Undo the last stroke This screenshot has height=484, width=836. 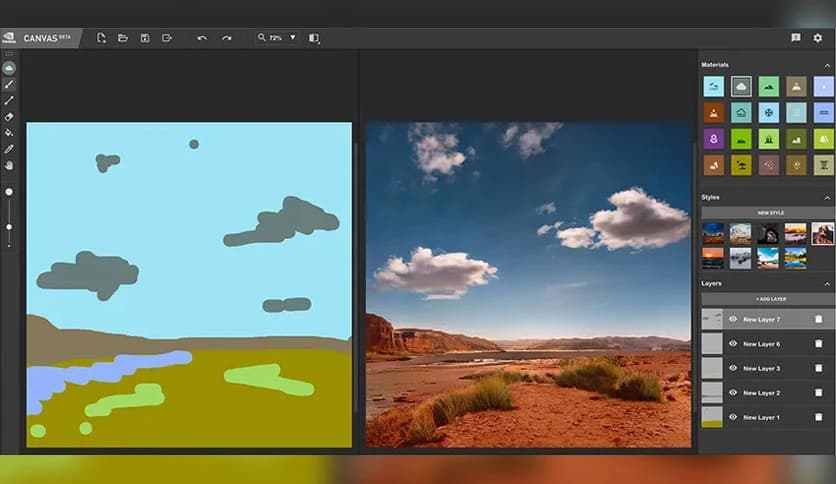coord(202,38)
